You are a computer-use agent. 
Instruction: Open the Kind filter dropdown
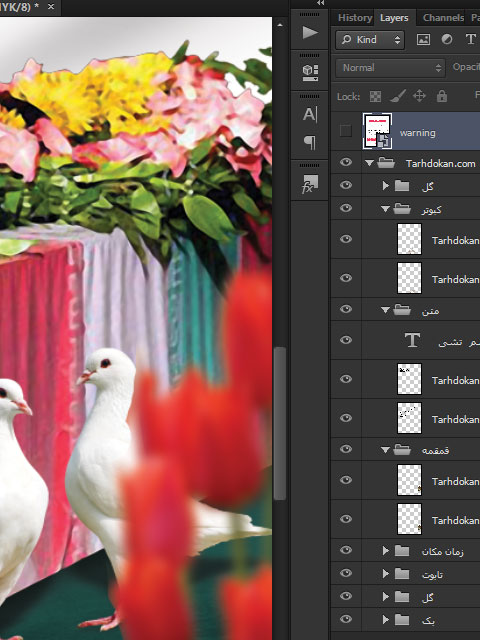click(370, 40)
